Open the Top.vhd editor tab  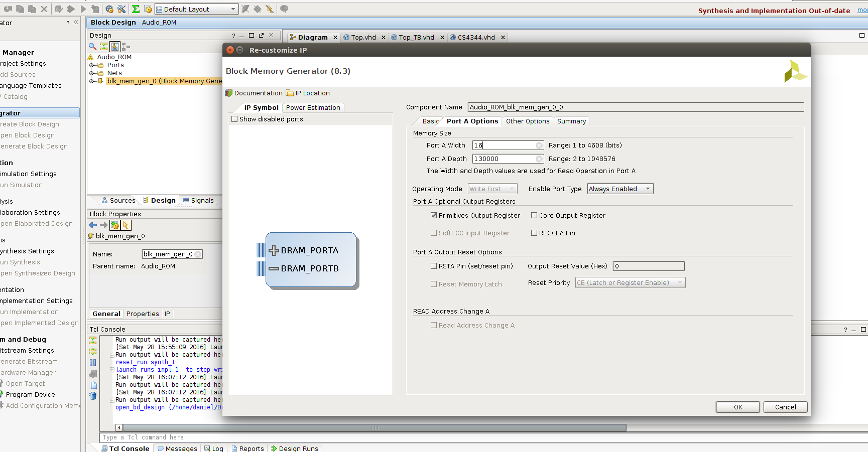pos(363,38)
